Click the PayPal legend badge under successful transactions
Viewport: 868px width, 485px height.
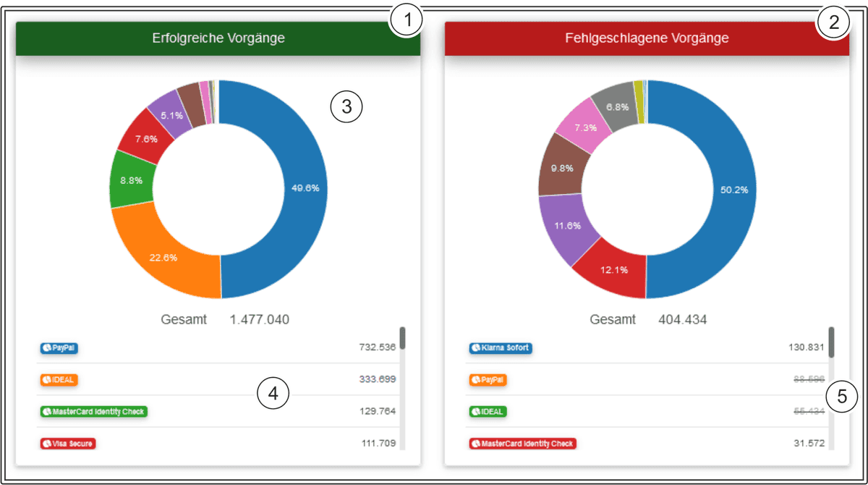pos(59,347)
